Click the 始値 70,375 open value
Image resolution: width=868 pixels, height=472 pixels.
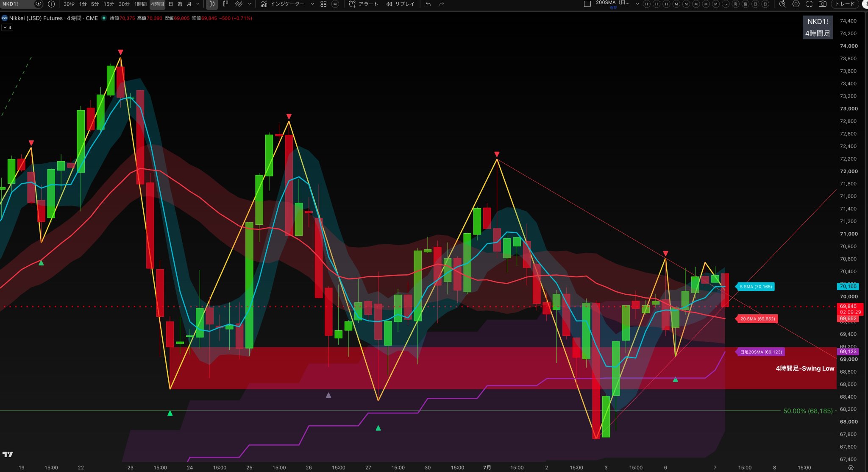pos(122,18)
